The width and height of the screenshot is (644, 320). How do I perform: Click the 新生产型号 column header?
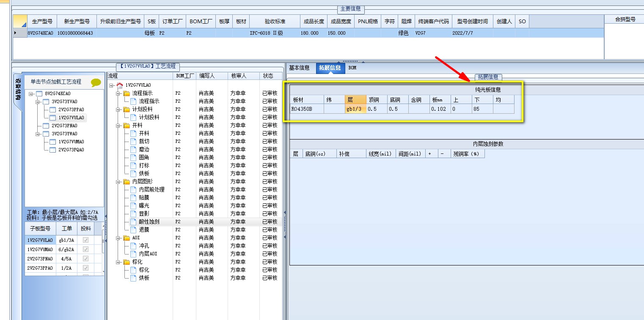tap(77, 21)
